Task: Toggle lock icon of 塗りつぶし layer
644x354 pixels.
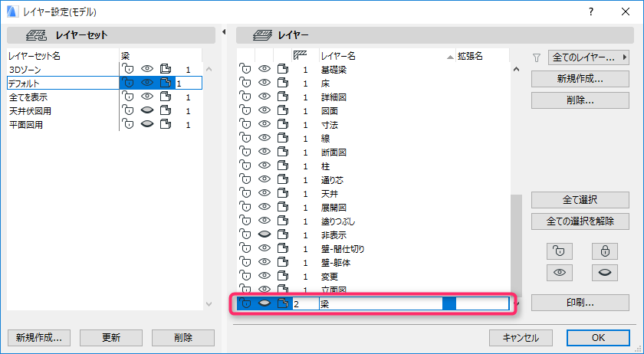Action: point(245,221)
